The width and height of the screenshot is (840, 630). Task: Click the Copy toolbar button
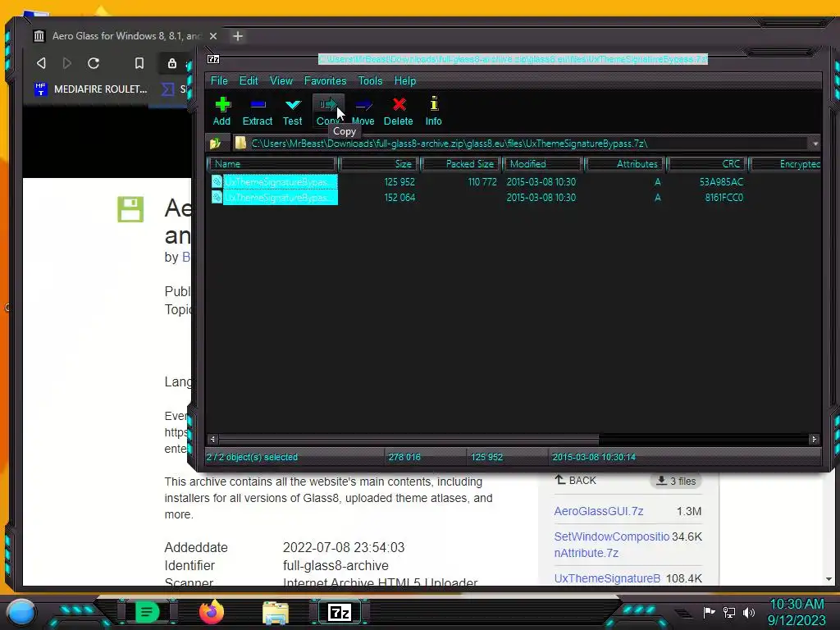[328, 112]
